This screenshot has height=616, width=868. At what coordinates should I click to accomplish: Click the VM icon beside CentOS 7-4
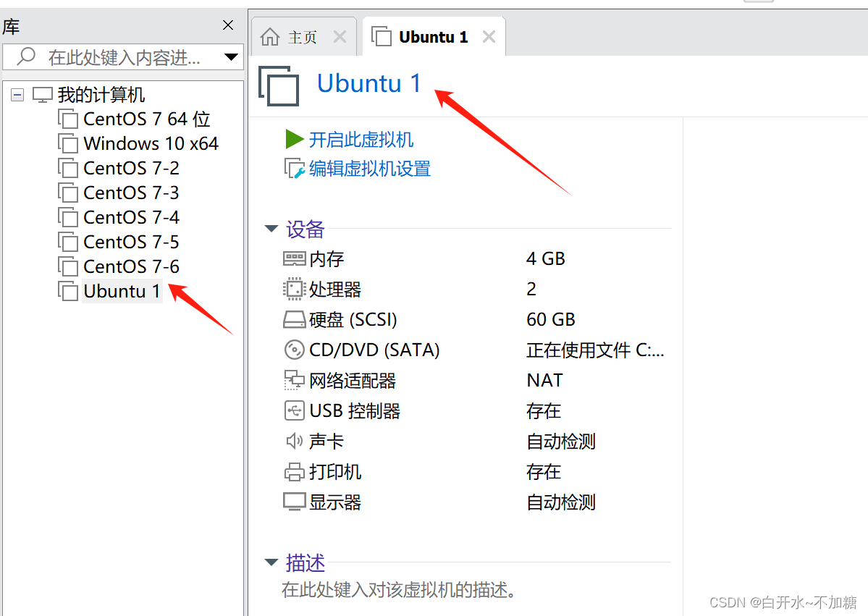click(68, 217)
